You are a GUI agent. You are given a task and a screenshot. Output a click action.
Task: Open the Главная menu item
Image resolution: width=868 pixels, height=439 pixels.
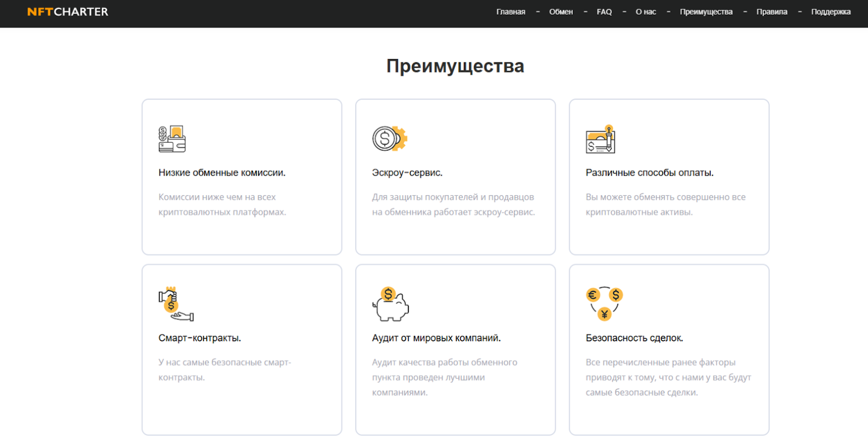(x=510, y=12)
